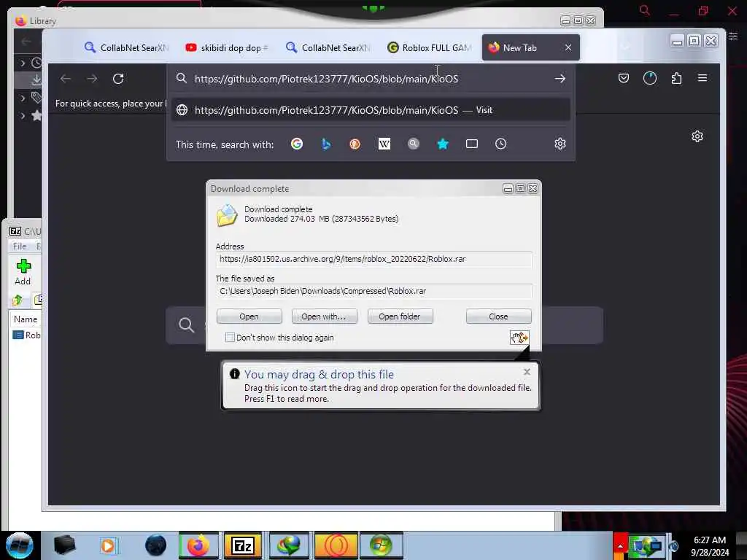Viewport: 747px width, 560px height.
Task: Check Don't show this dialog again
Action: tap(230, 338)
